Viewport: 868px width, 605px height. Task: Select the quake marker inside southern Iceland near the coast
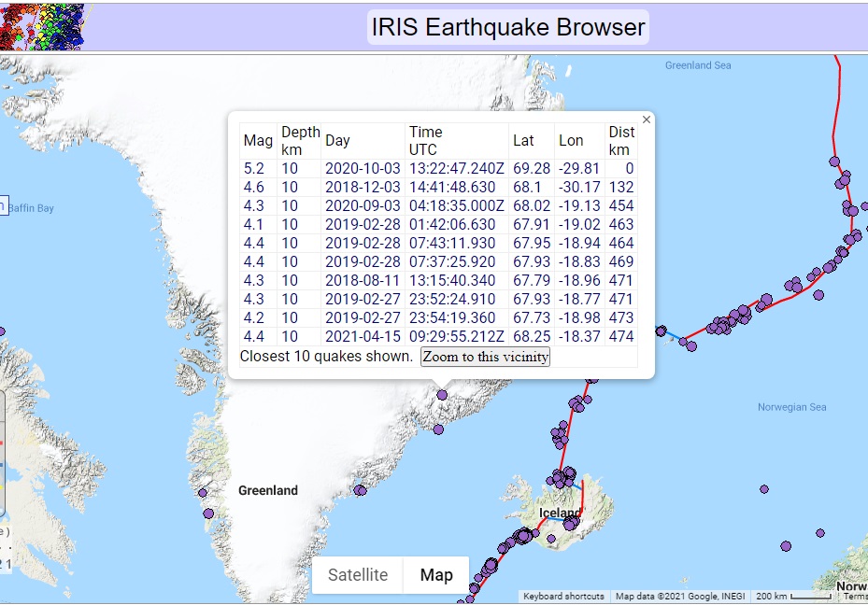click(551, 538)
